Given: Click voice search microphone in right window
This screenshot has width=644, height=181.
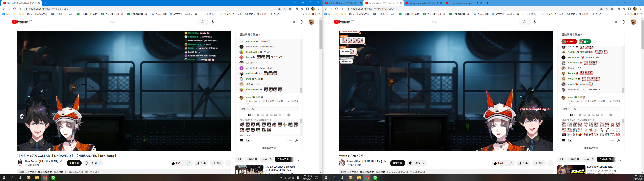Looking at the screenshot, I should click(x=535, y=22).
